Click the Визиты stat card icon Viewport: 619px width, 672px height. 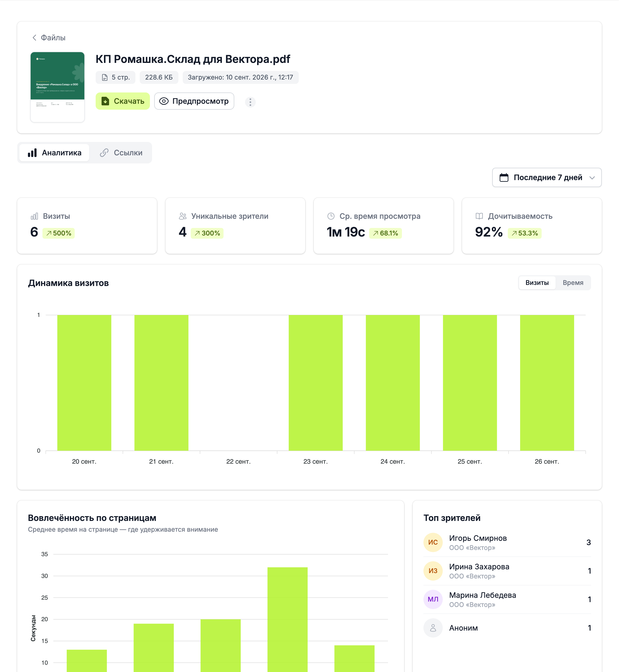point(34,216)
